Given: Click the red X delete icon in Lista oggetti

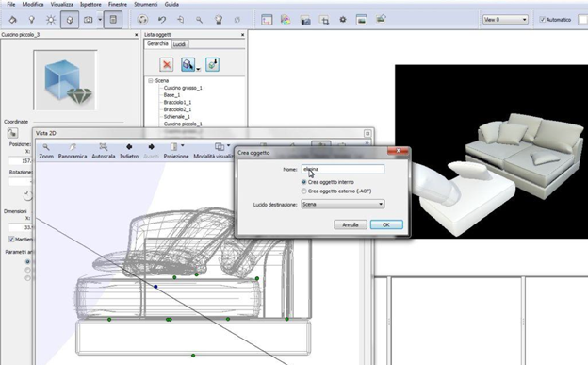Looking at the screenshot, I should [x=167, y=64].
